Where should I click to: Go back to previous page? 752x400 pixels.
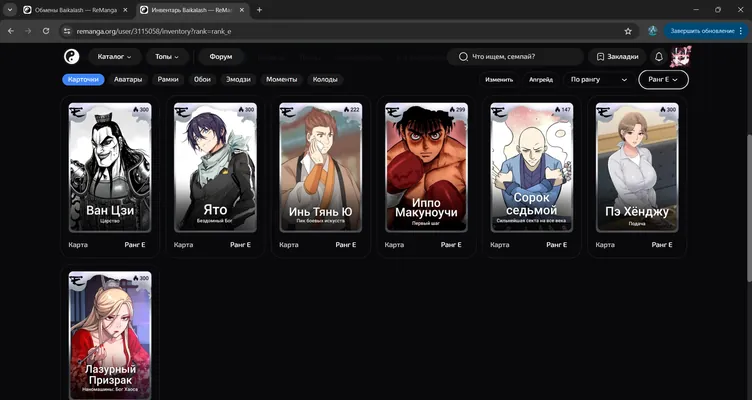pos(11,31)
